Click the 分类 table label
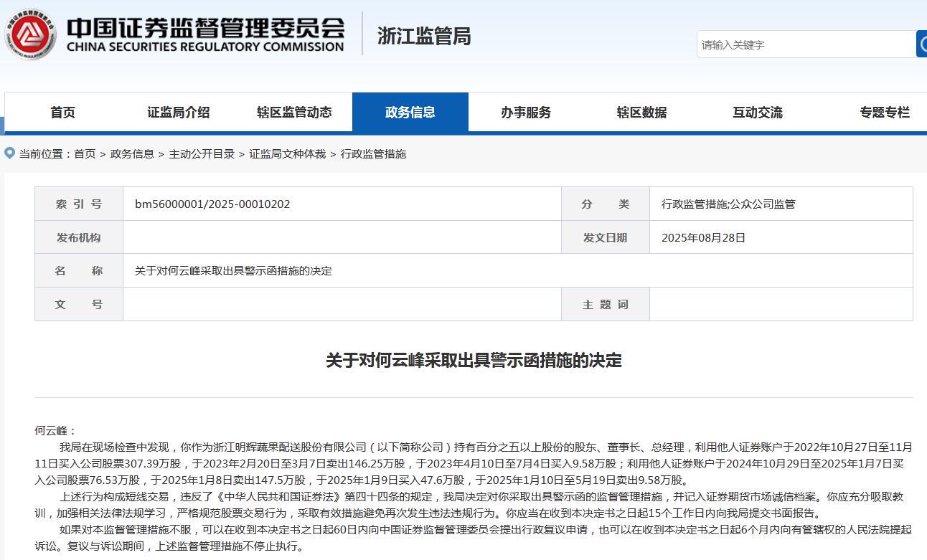This screenshot has height=560, width=927. pos(605,204)
